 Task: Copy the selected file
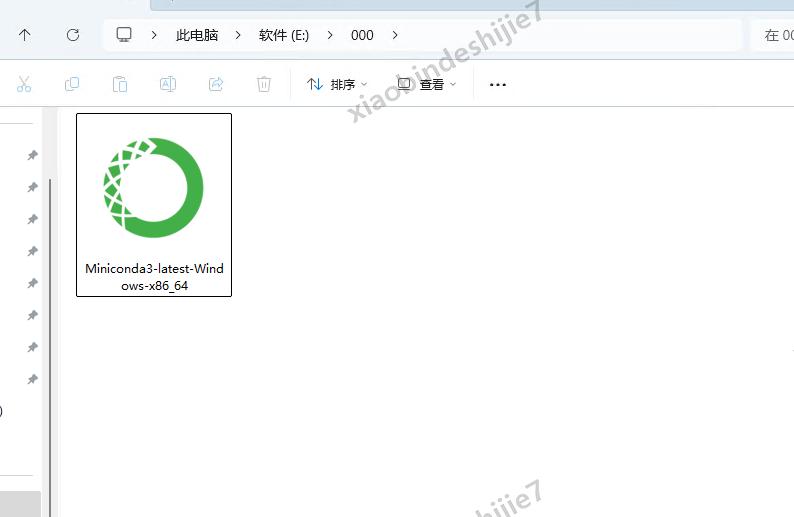[72, 84]
